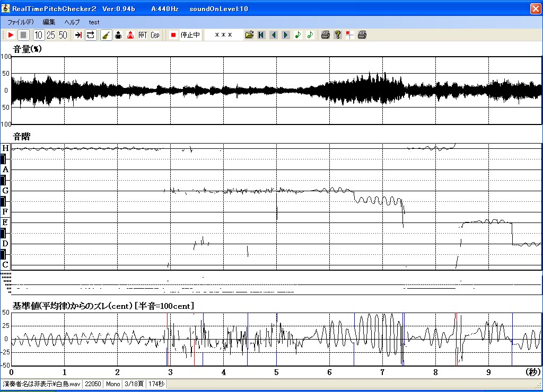This screenshot has width=543, height=392.
Task: Click the cent deviation graph title
Action: pos(103,306)
